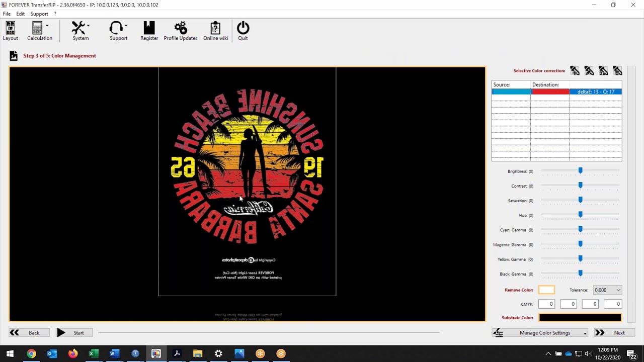Click the Support headset icon

click(x=116, y=28)
